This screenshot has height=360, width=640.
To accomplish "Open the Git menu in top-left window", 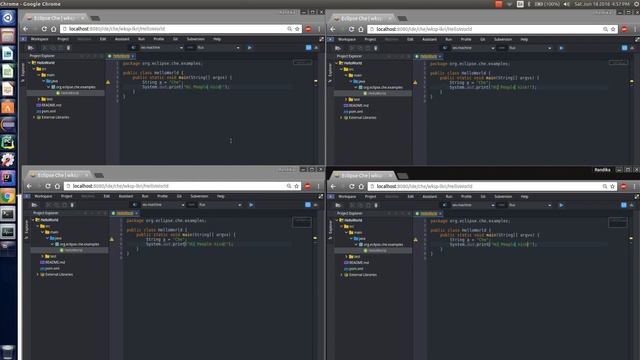I will pos(175,39).
